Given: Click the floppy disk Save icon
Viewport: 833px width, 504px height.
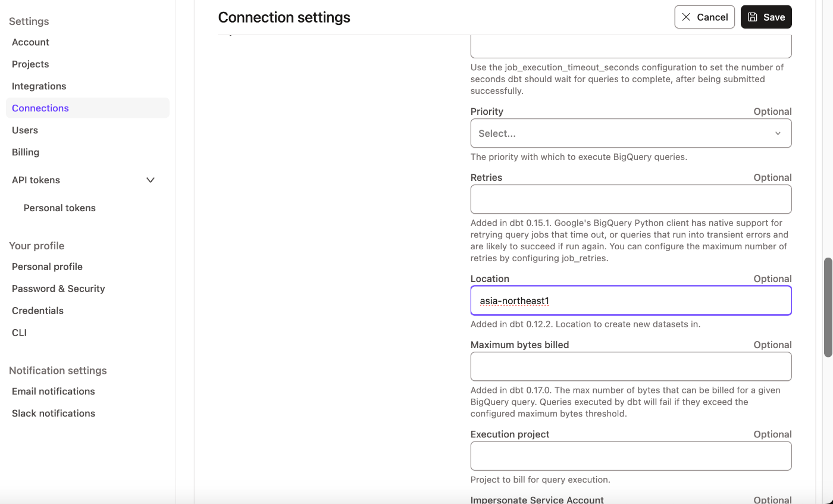Looking at the screenshot, I should point(753,17).
